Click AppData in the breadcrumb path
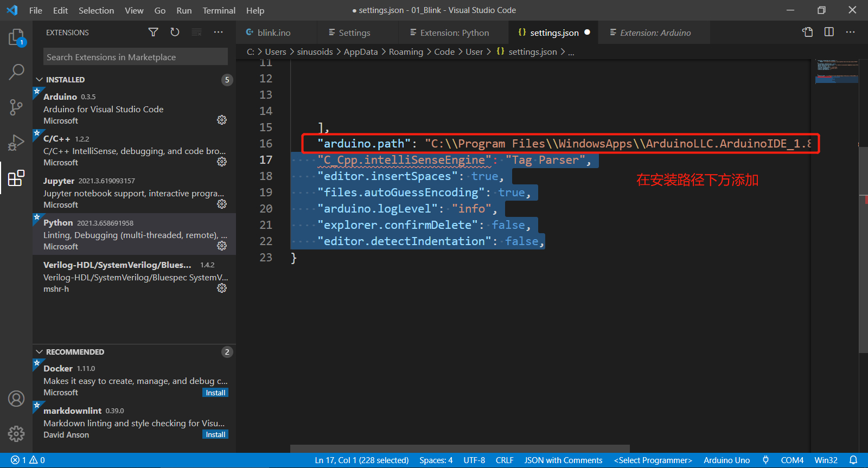The image size is (868, 468). coord(361,52)
